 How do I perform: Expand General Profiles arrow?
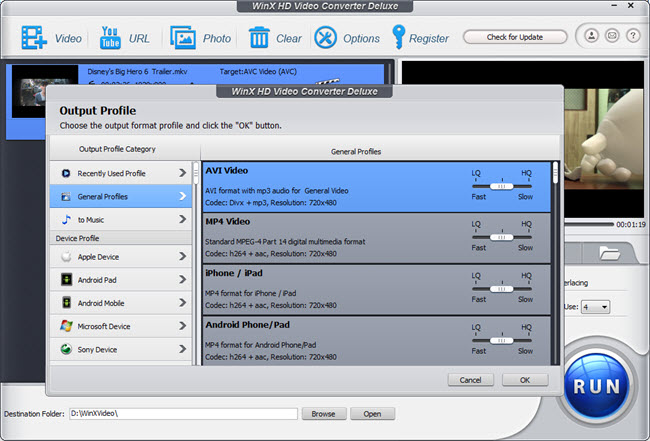tap(182, 196)
